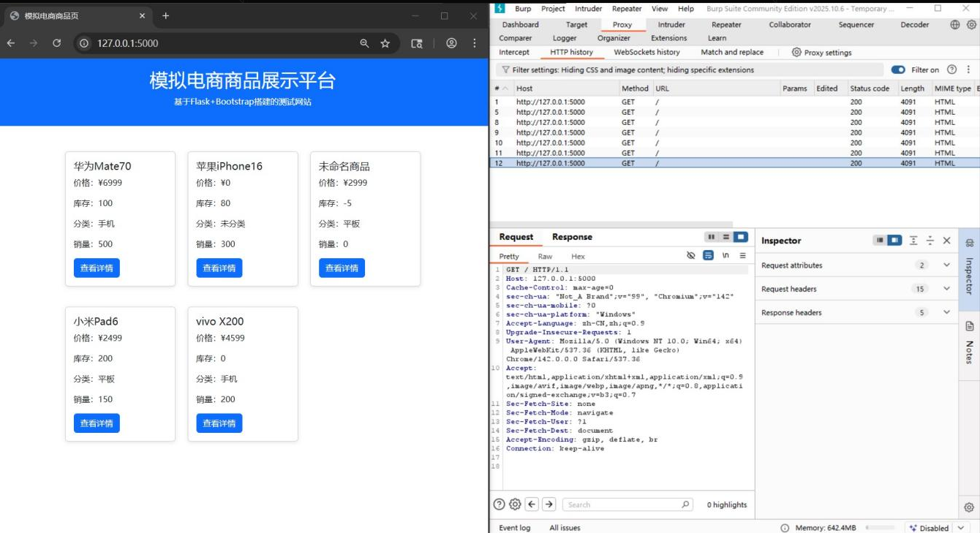Dock Inspector layout to left option
Viewport: 980px width, 533px height.
(x=880, y=241)
